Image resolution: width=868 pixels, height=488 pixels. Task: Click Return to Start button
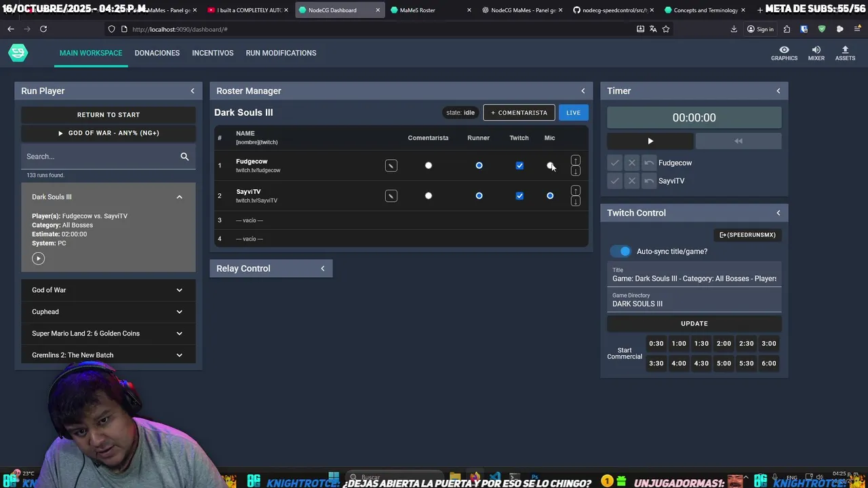pos(108,115)
